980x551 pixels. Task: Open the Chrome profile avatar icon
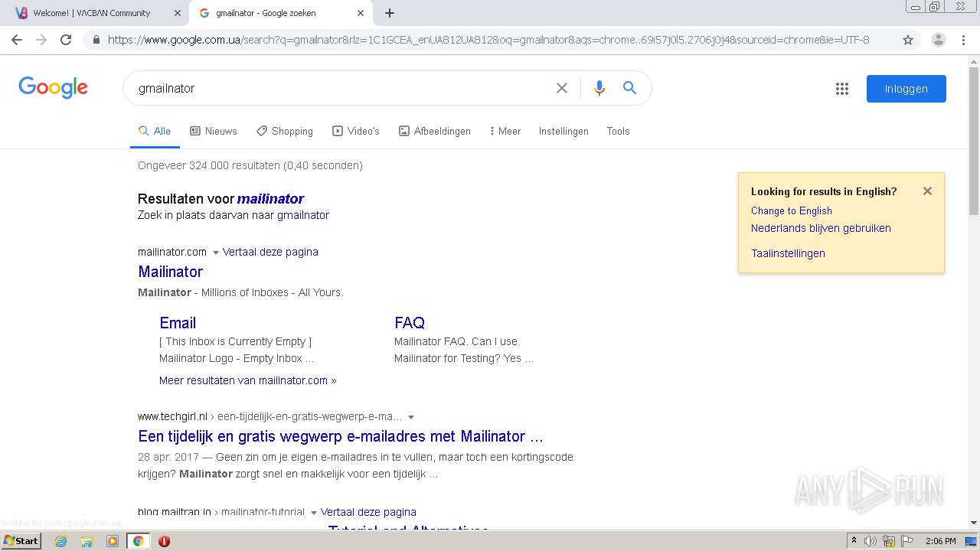tap(938, 40)
